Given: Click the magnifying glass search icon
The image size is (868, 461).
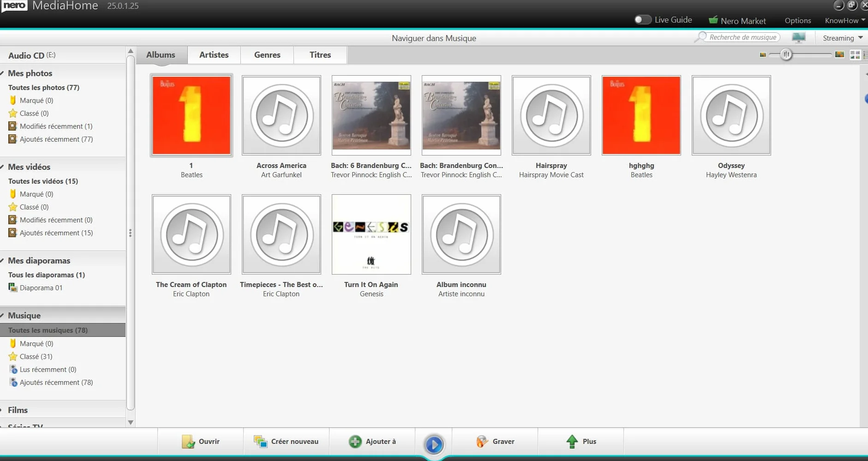Looking at the screenshot, I should tap(701, 37).
